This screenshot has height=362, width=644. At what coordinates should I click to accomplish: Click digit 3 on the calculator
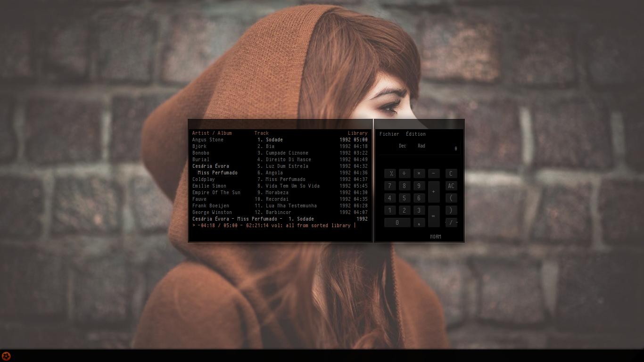[419, 210]
